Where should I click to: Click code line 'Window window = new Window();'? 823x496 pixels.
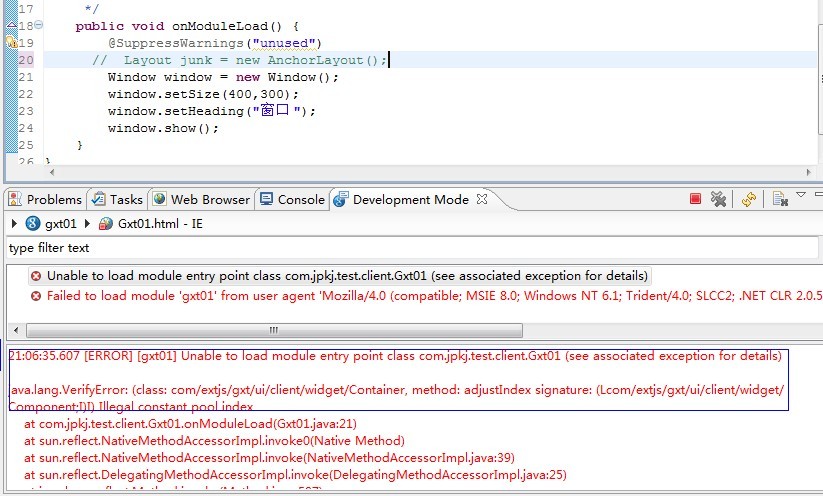[x=223, y=77]
